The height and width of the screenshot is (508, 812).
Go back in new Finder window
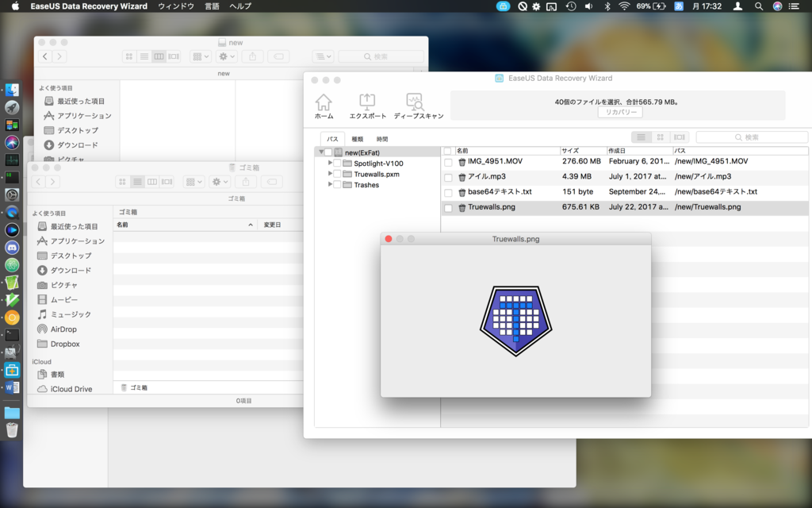(45, 56)
